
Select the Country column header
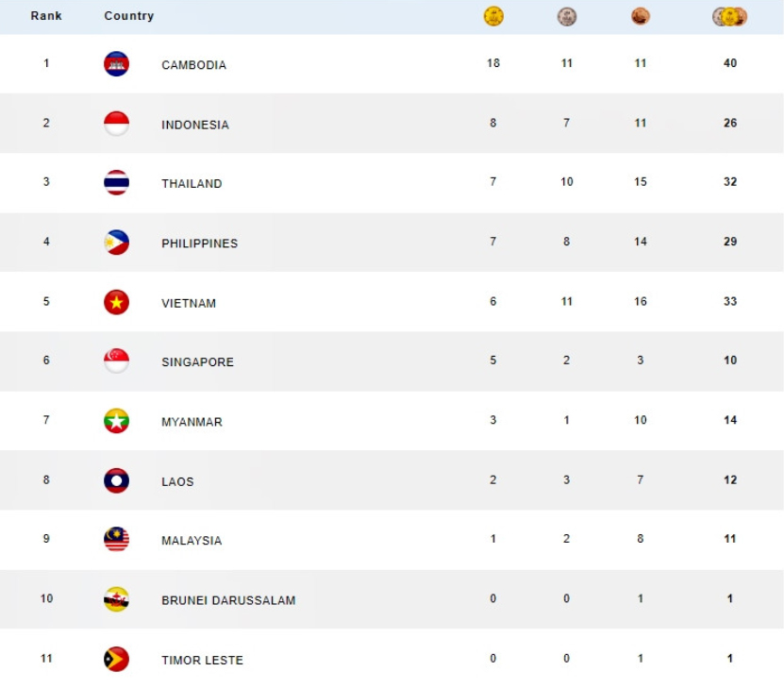(x=129, y=16)
